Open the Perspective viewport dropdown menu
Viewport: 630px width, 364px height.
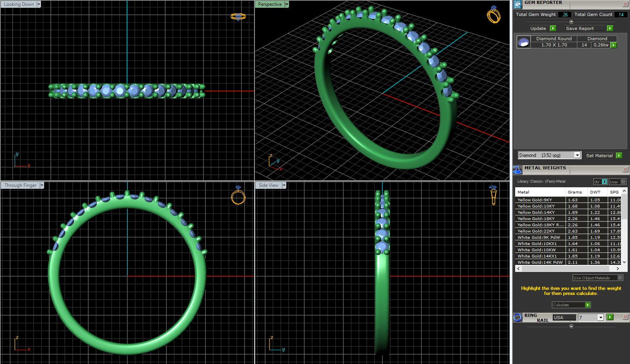pyautogui.click(x=287, y=4)
